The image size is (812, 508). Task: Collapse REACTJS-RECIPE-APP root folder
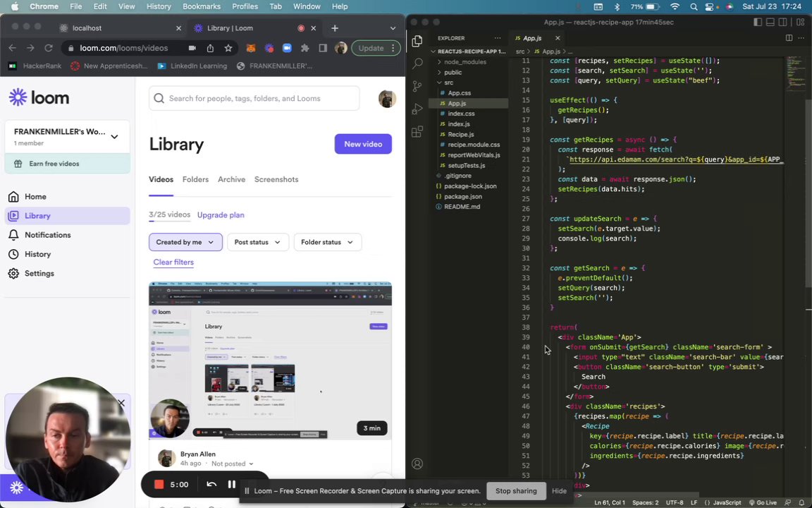[469, 52]
